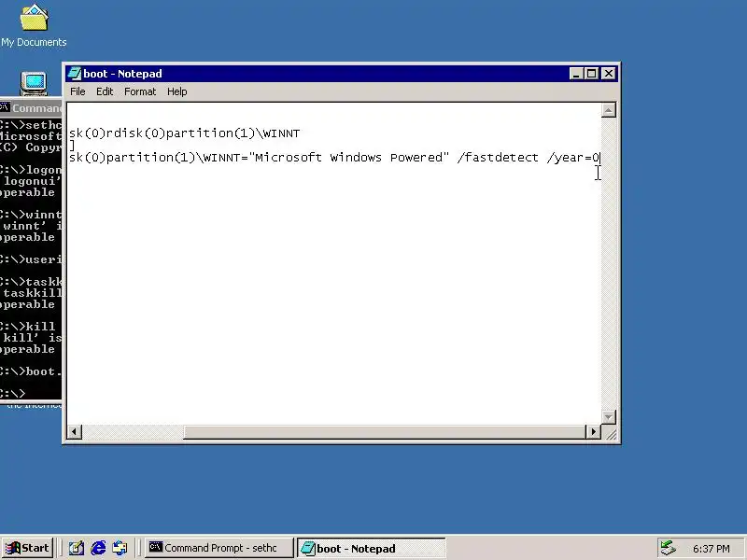The width and height of the screenshot is (747, 560).
Task: Click the word /fastdetect in the text
Action: click(498, 158)
